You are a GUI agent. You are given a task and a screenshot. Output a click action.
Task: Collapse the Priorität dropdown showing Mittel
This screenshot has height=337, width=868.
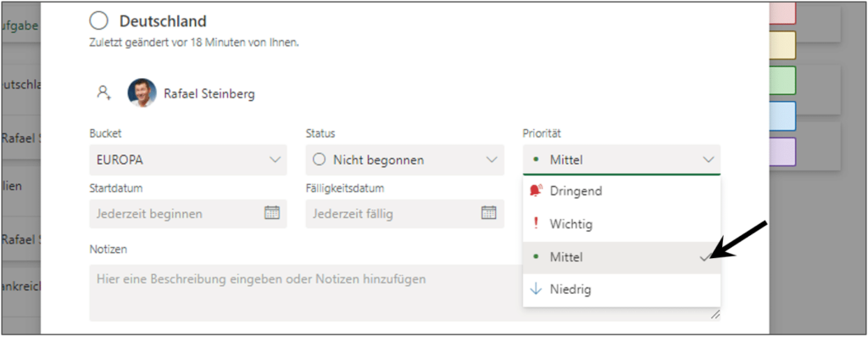[621, 160]
